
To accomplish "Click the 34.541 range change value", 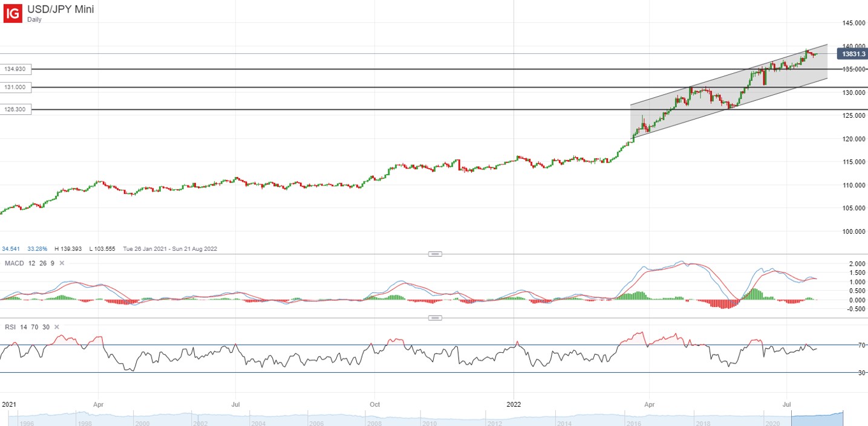I will click(x=11, y=248).
